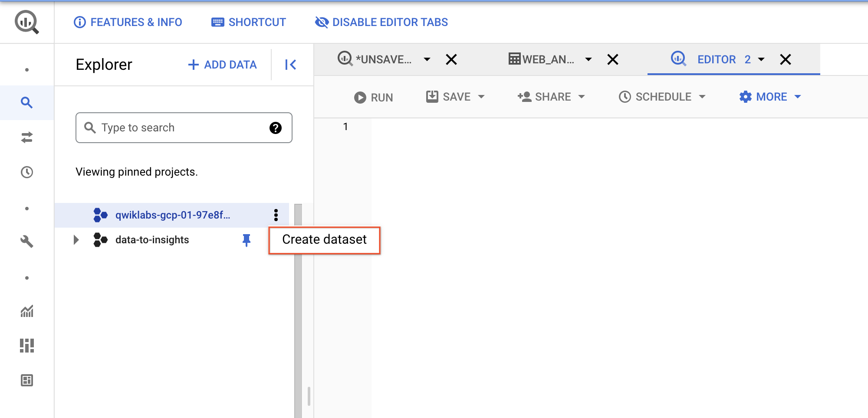The image size is (868, 418).
Task: Run the query with RUN button
Action: 374,98
